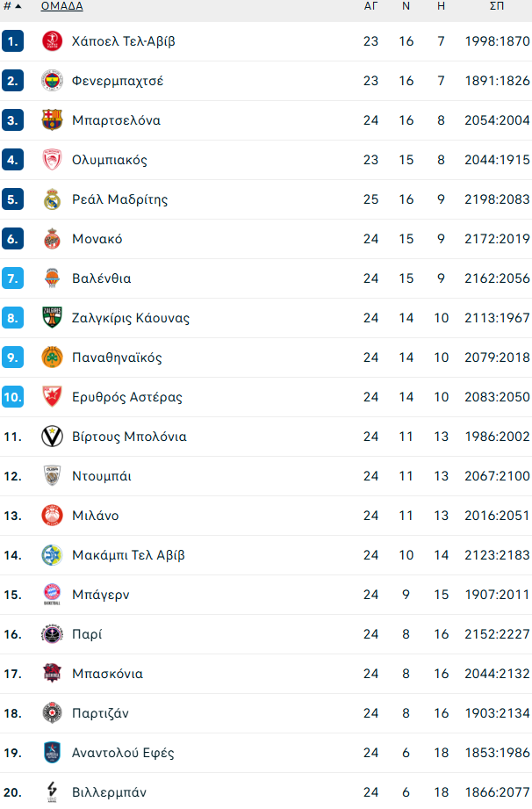
Task: Click the Παναθηναϊκός clover badge
Action: pos(52,358)
